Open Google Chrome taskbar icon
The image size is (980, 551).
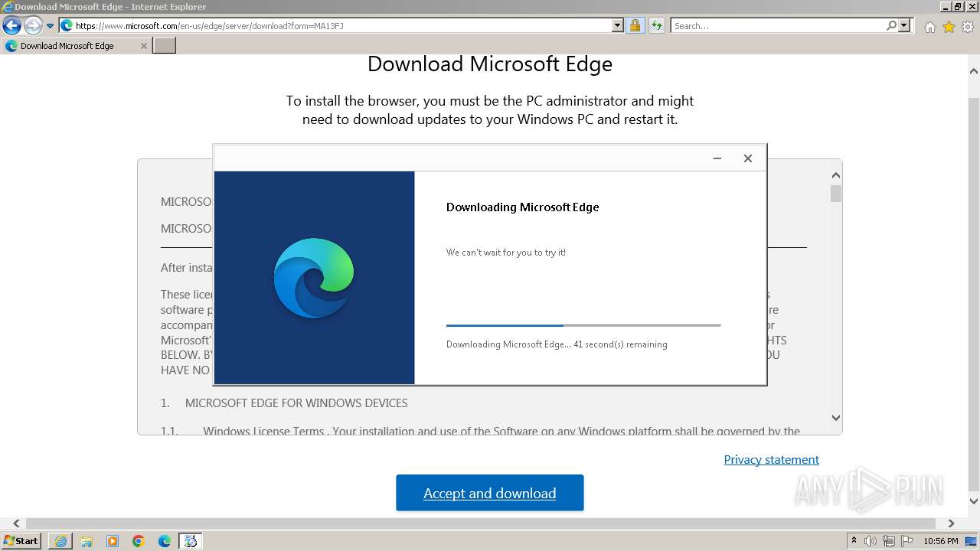pos(139,541)
